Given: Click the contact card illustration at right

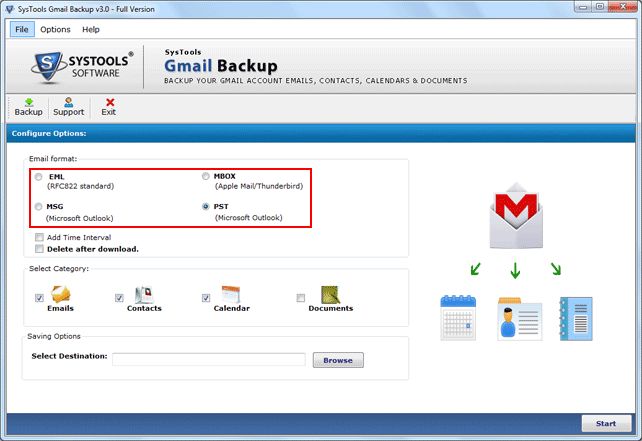Looking at the screenshot, I should 520,319.
